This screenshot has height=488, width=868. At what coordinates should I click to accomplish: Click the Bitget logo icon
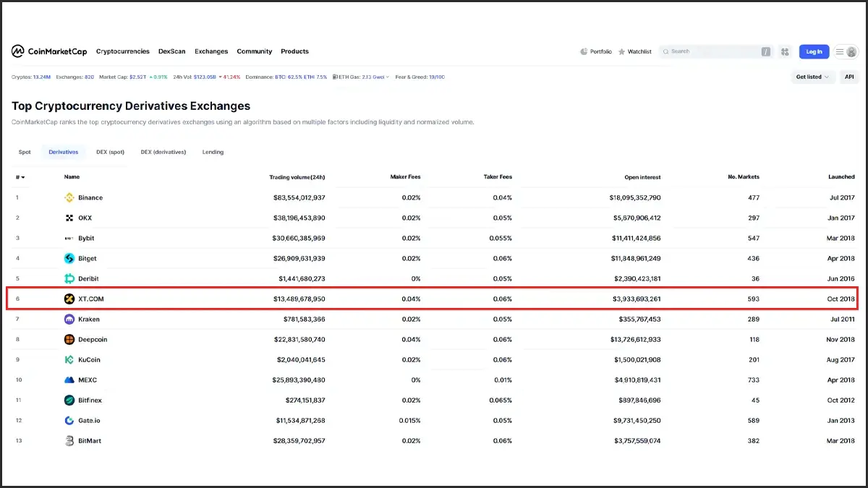[x=69, y=258]
